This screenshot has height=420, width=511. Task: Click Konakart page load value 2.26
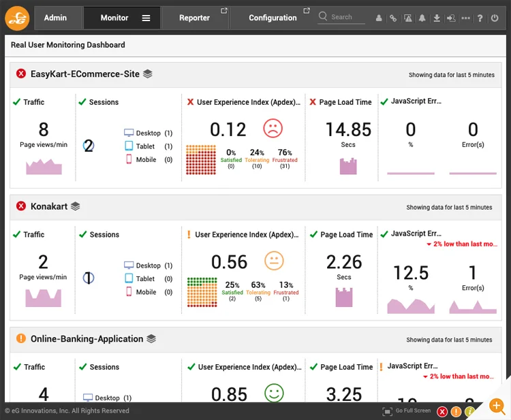tap(344, 262)
